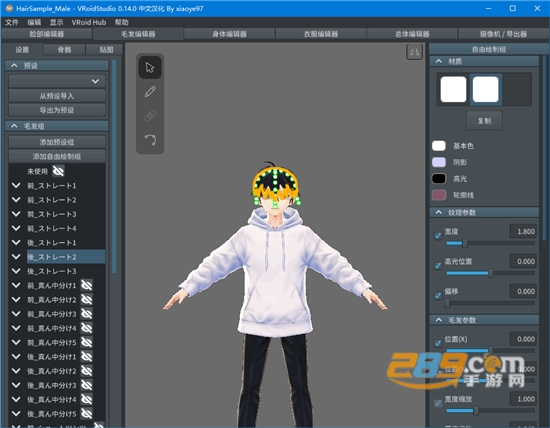Show hair group 後_真ん中分け1
Image resolution: width=550 pixels, height=428 pixels.
click(x=87, y=356)
